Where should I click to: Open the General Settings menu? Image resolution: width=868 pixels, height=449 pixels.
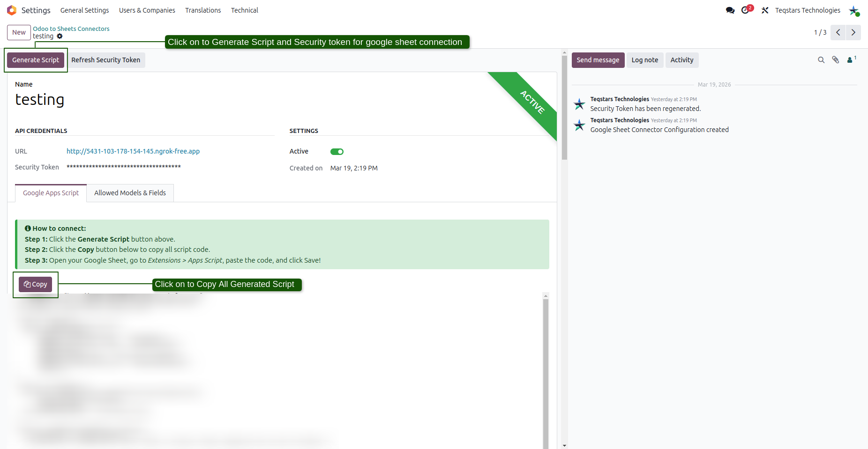click(84, 10)
